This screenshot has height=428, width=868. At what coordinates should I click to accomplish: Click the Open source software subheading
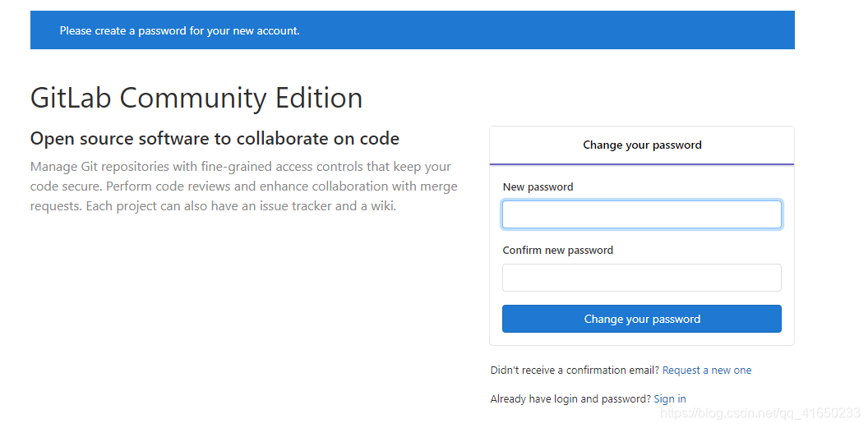tap(215, 138)
